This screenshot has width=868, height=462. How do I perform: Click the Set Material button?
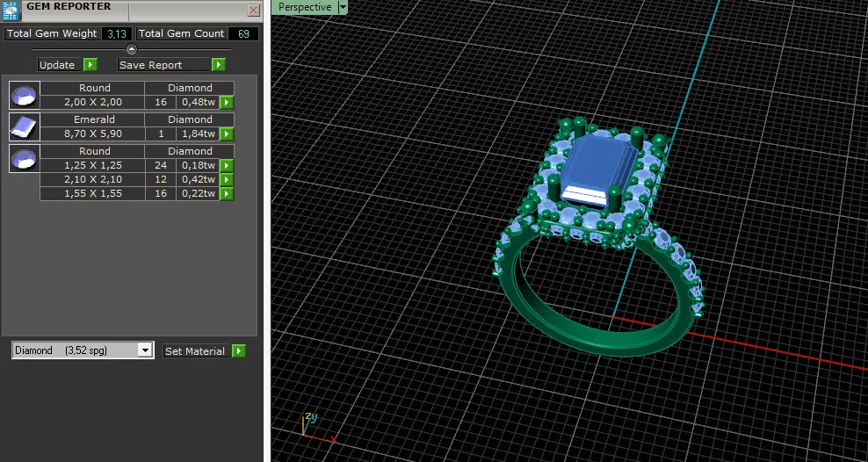click(197, 350)
